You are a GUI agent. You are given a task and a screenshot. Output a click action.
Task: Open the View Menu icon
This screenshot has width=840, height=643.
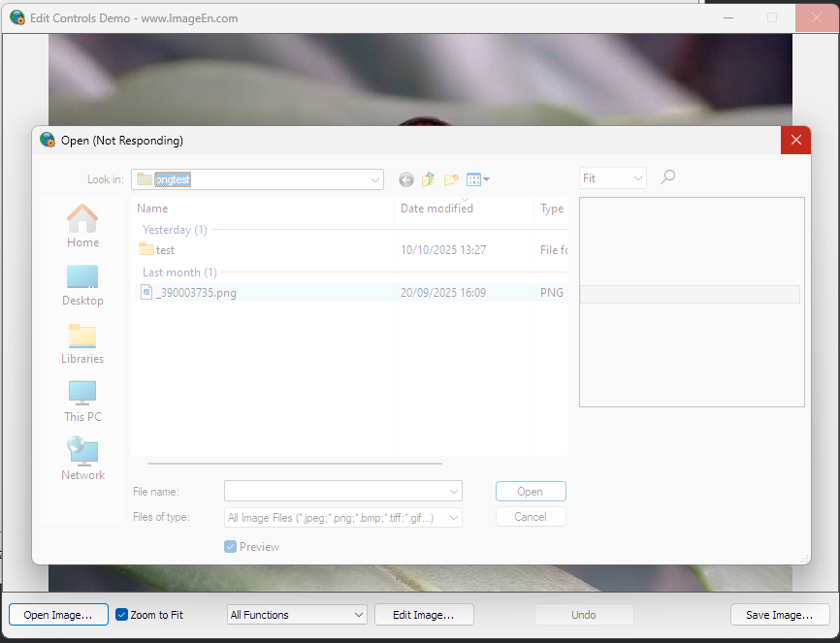(477, 179)
